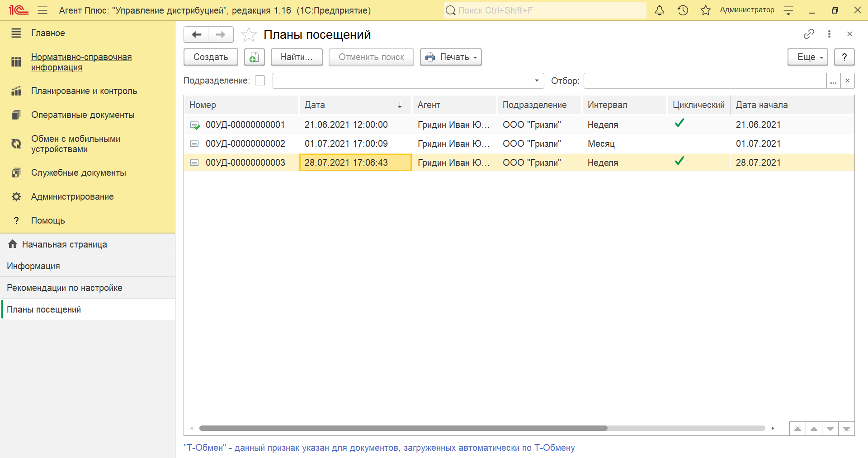The height and width of the screenshot is (458, 868).
Task: Sort by the Дата column header
Action: tap(355, 105)
